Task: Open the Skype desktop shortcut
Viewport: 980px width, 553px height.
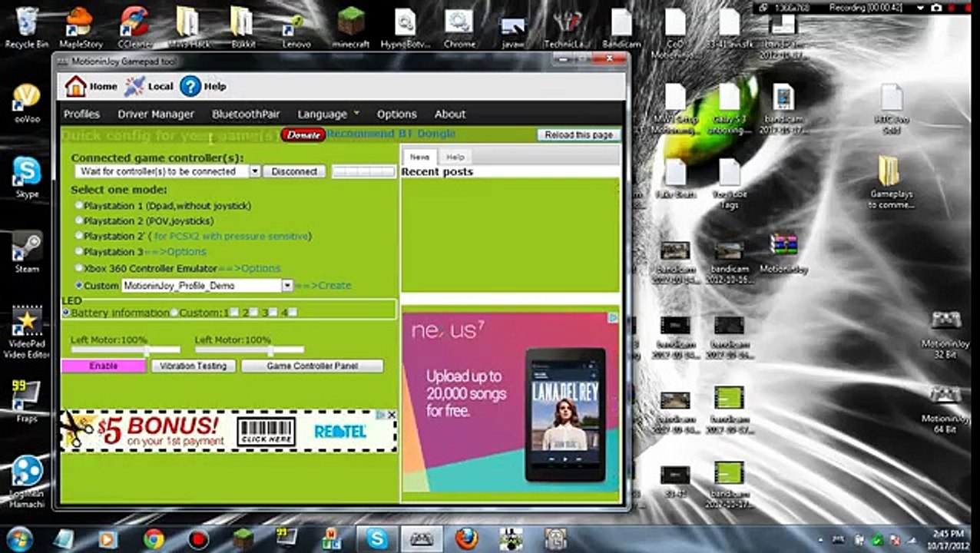Action: [27, 177]
